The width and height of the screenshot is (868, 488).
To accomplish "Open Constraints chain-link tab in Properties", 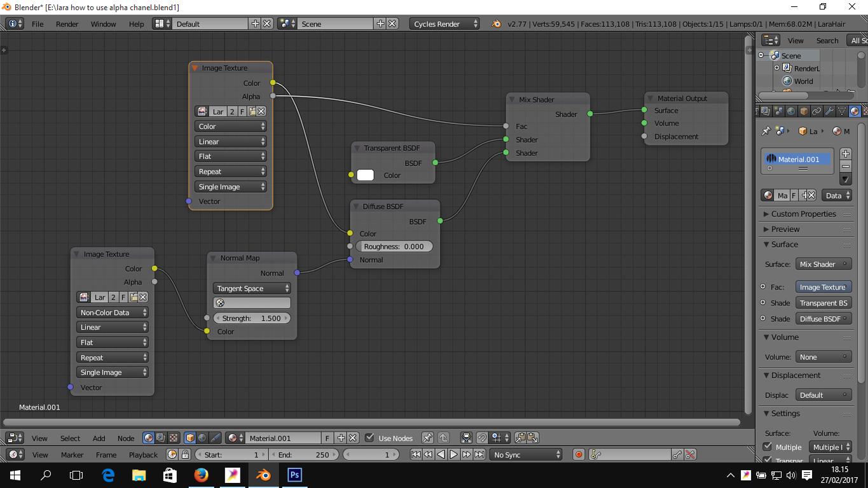I will tap(816, 111).
